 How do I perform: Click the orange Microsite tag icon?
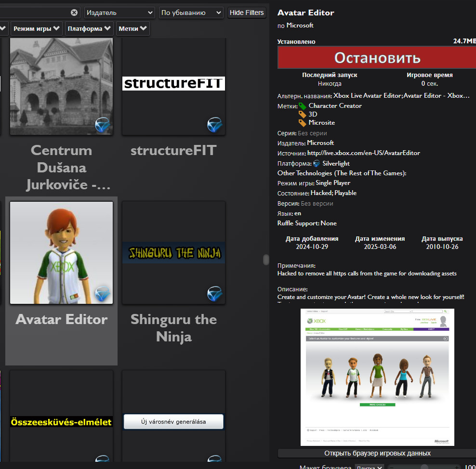[303, 123]
